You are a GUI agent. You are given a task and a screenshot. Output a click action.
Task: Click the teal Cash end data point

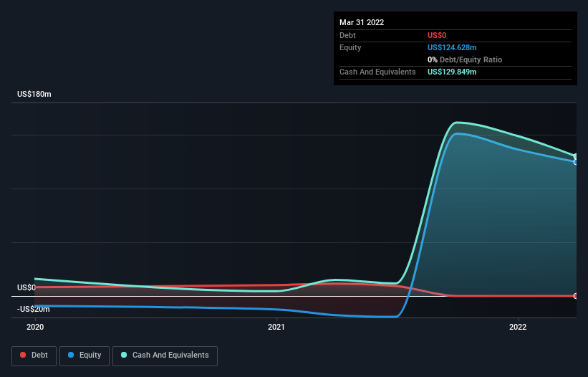576,156
